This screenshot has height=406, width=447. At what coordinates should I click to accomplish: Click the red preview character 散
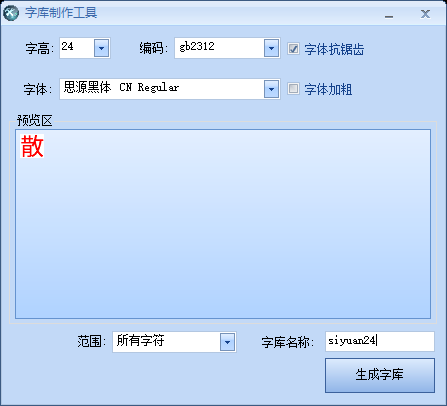point(32,146)
